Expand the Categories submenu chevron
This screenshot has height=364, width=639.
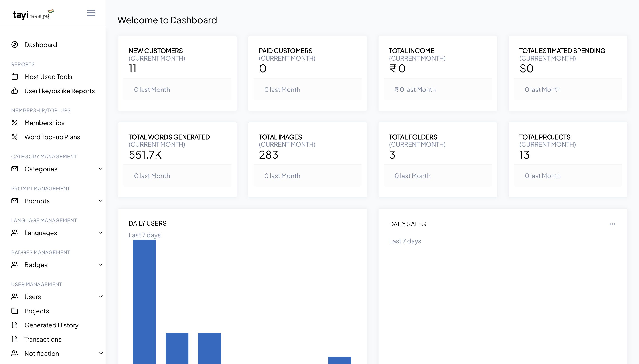tap(101, 169)
